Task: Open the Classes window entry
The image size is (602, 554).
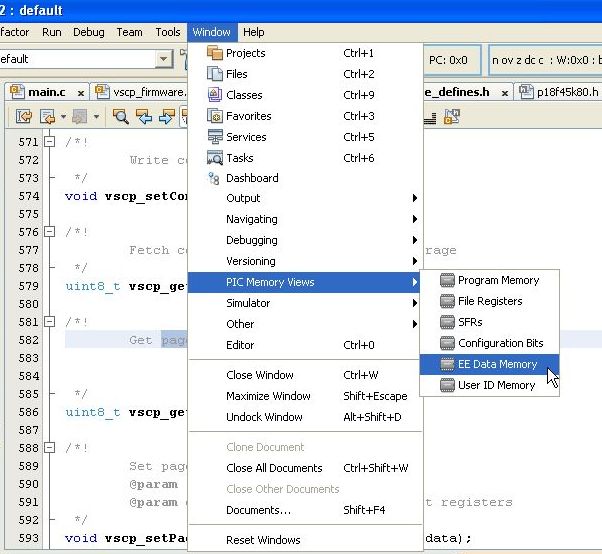Action: pos(244,95)
